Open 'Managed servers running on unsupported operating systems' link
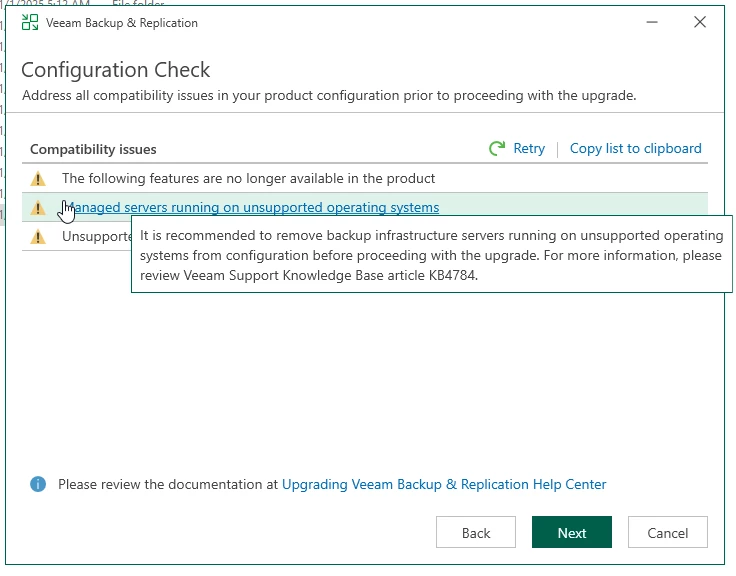Image resolution: width=736 pixels, height=576 pixels. point(251,207)
